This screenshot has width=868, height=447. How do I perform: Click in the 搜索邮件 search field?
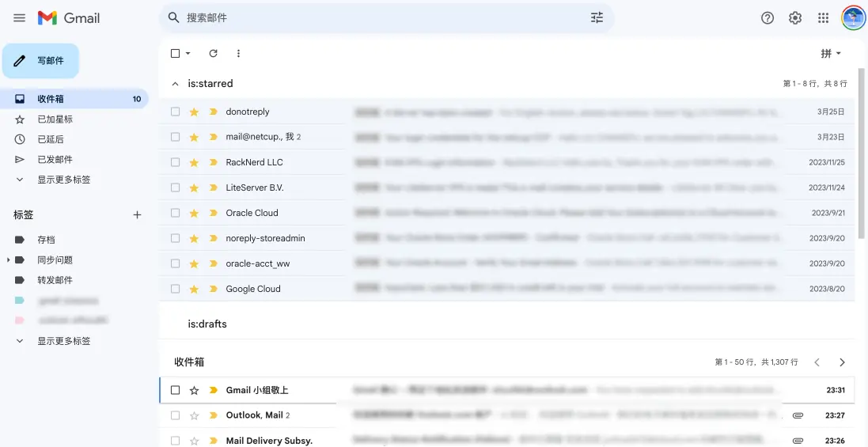coord(388,17)
